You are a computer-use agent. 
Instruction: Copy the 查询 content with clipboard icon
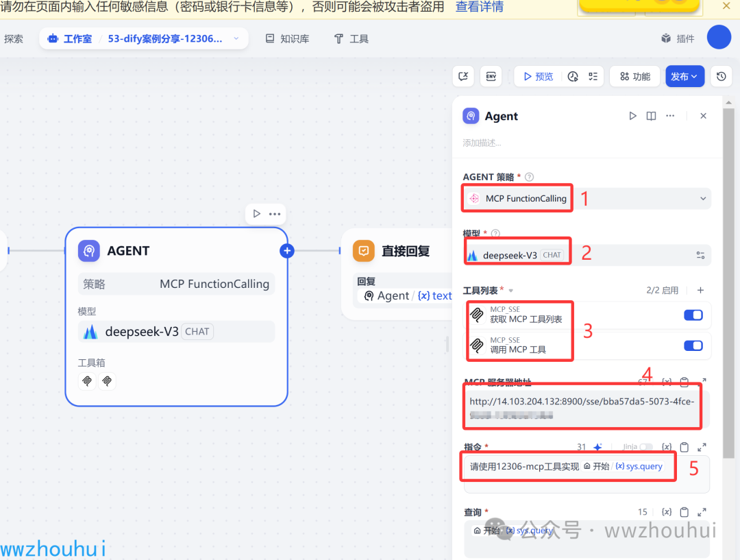click(684, 512)
